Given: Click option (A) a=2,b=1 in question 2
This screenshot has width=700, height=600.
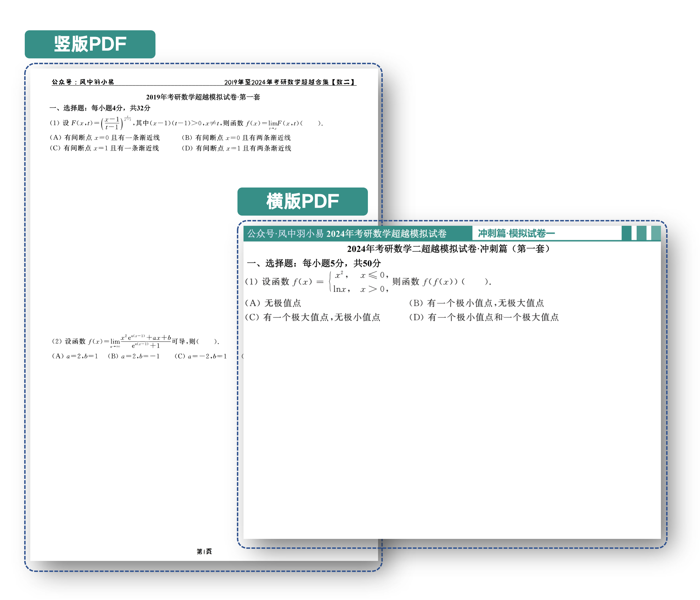Looking at the screenshot, I should 75,356.
